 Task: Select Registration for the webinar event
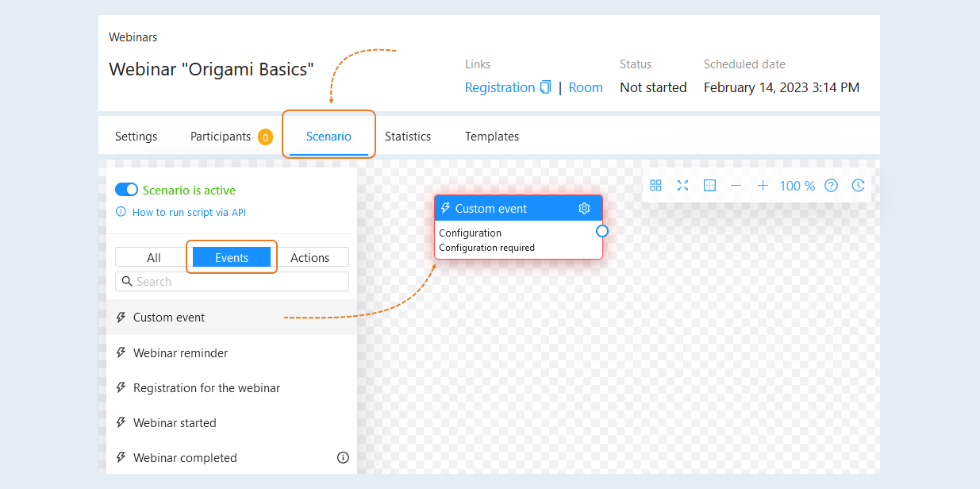[232, 387]
